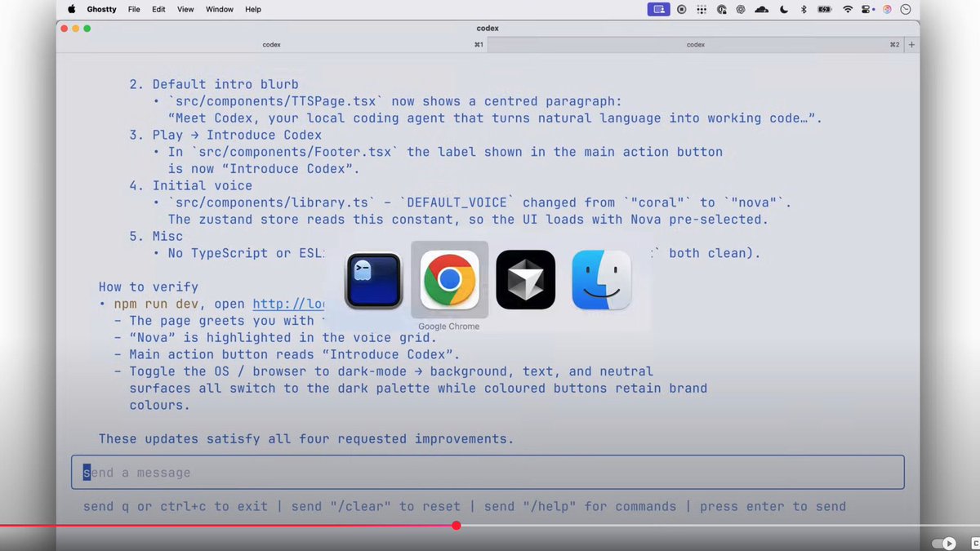Open the View menu
The image size is (980, 551).
pos(185,9)
